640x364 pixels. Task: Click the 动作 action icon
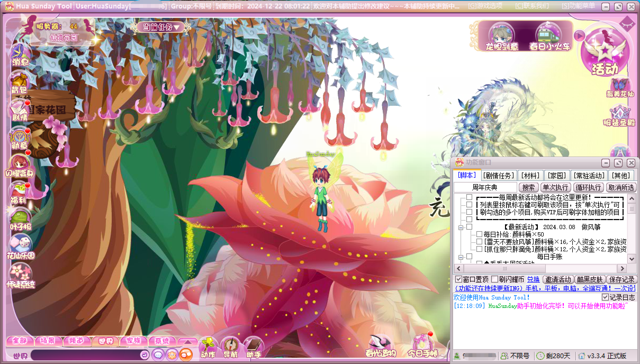click(x=208, y=348)
